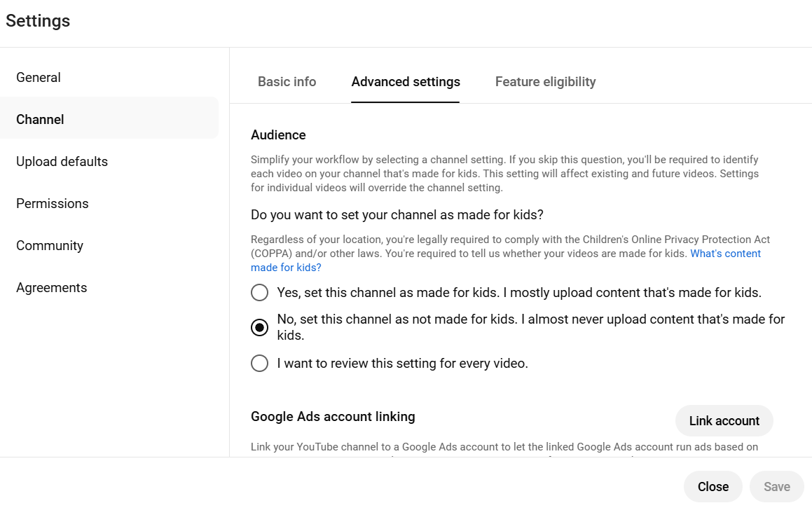Save the channel settings
This screenshot has height=510, width=812.
[x=776, y=486]
